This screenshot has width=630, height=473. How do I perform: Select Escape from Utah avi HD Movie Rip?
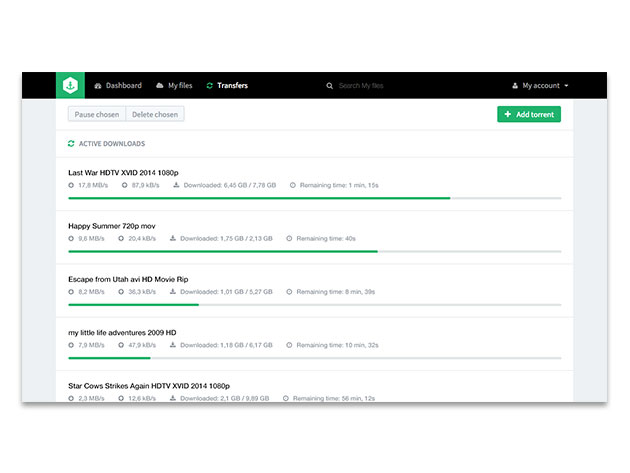click(128, 279)
